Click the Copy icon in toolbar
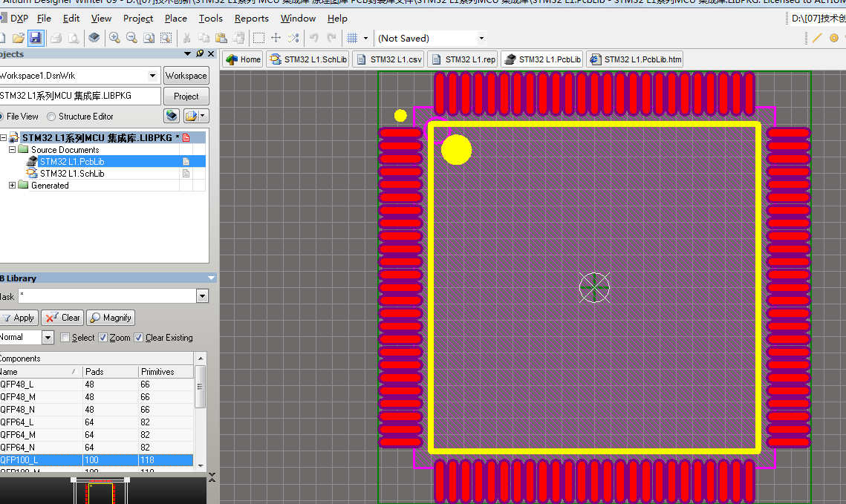Screen dimensions: 846x504 [x=204, y=38]
